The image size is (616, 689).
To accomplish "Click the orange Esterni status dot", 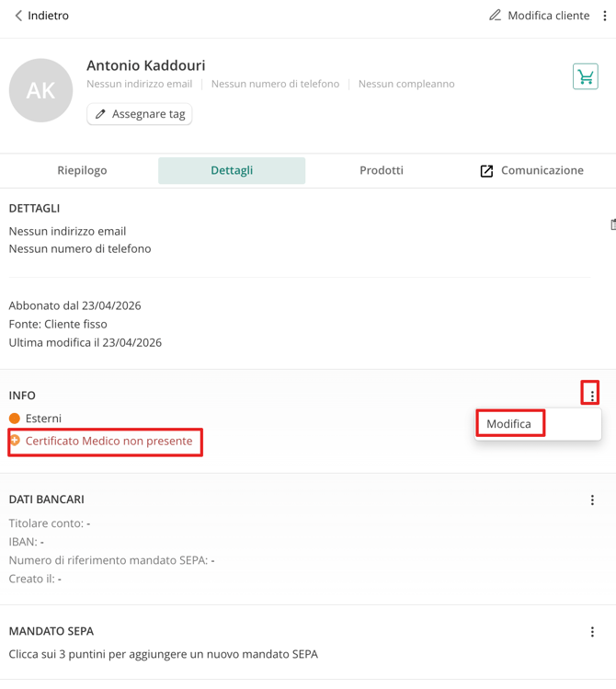I will click(15, 419).
